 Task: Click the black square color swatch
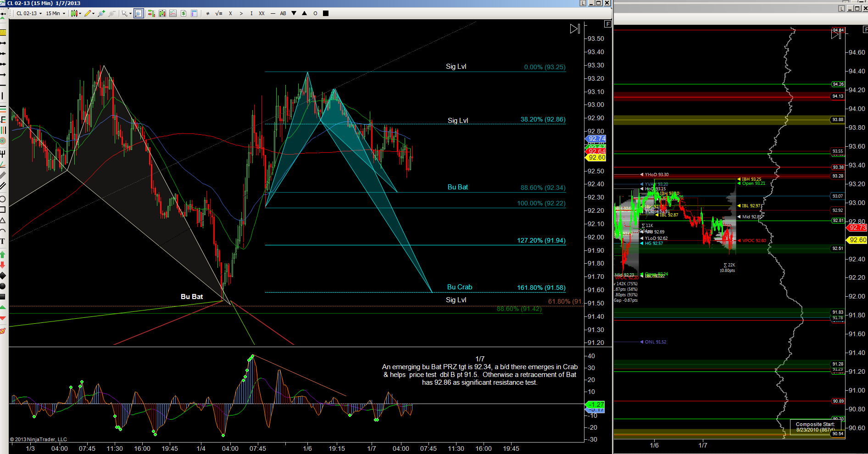click(x=326, y=13)
